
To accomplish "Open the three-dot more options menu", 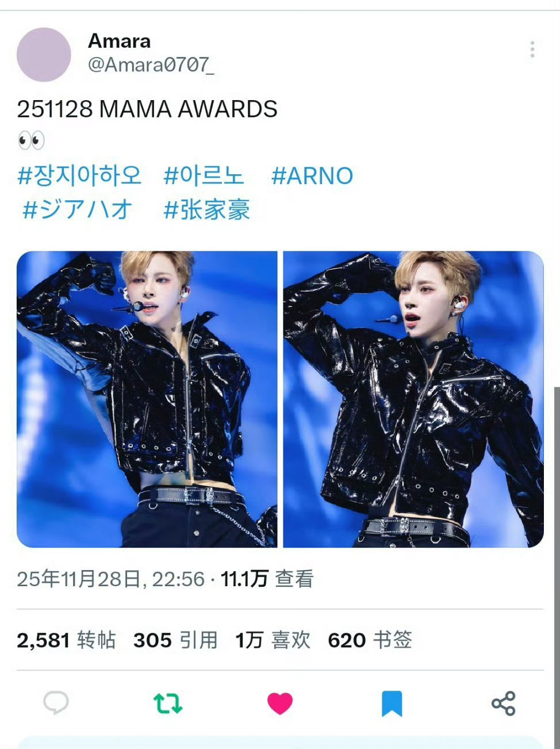I will coord(532,49).
